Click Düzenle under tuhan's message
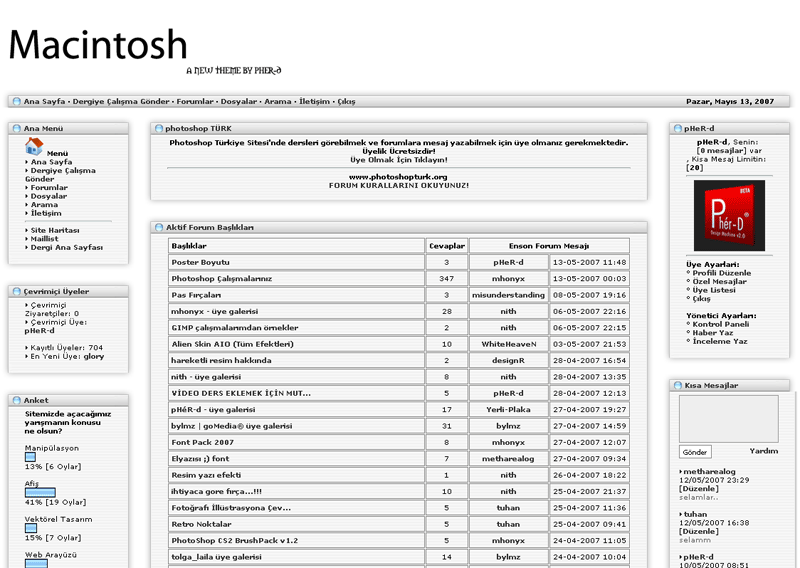 tap(698, 532)
